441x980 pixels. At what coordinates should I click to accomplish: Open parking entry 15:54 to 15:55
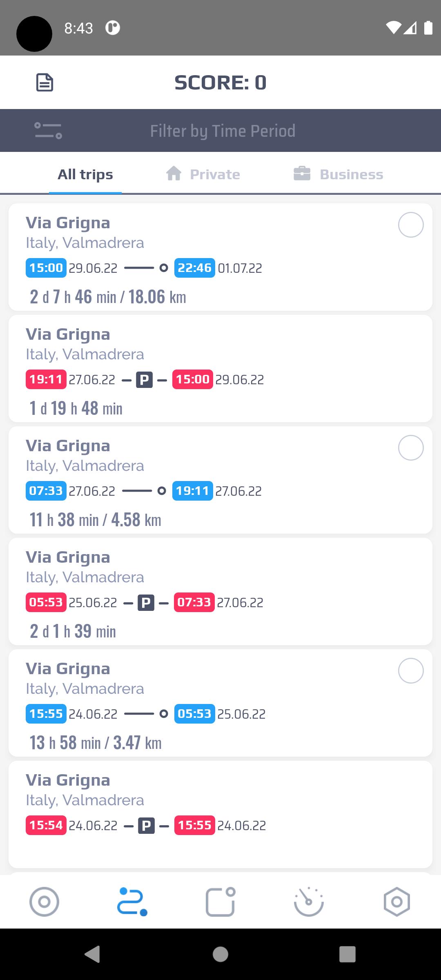pyautogui.click(x=220, y=815)
